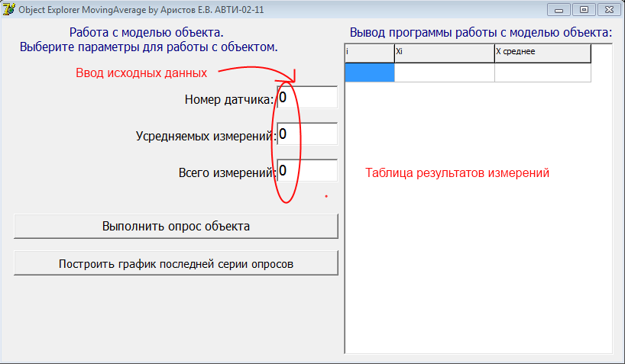The height and width of the screenshot is (364, 625).
Task: Click 'Выберите параметры для работы с объектом.' text
Action: pos(149,47)
